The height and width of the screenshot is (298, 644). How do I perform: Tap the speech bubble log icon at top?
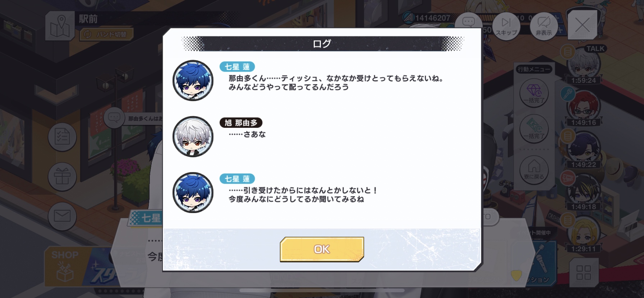pos(468,22)
